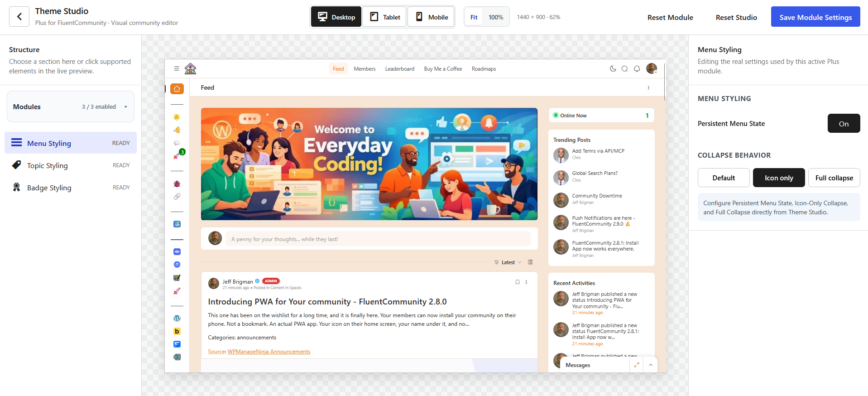Viewport: 868px width, 396px height.
Task: Open the blue chat-lines sidebar icon
Action: coord(177,344)
